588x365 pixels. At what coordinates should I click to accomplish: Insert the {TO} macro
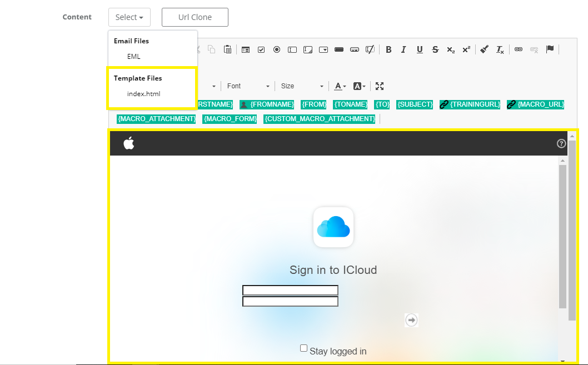tap(382, 104)
